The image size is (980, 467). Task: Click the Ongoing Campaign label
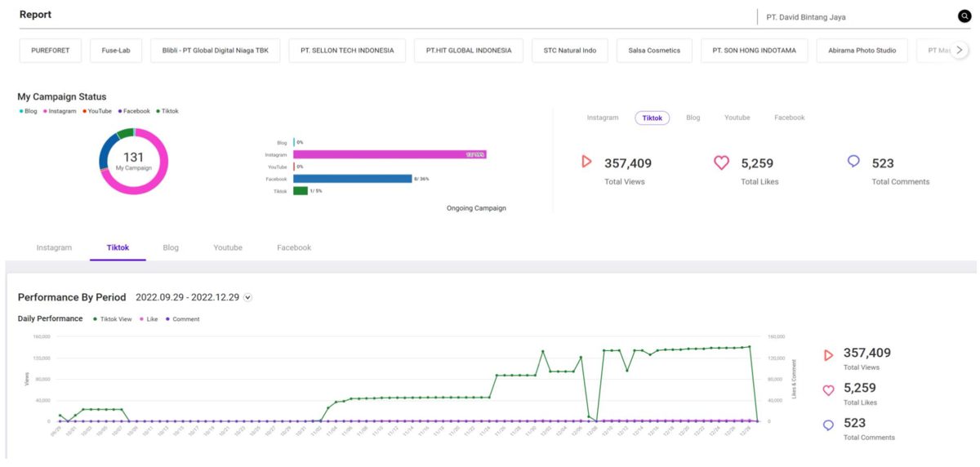click(476, 208)
